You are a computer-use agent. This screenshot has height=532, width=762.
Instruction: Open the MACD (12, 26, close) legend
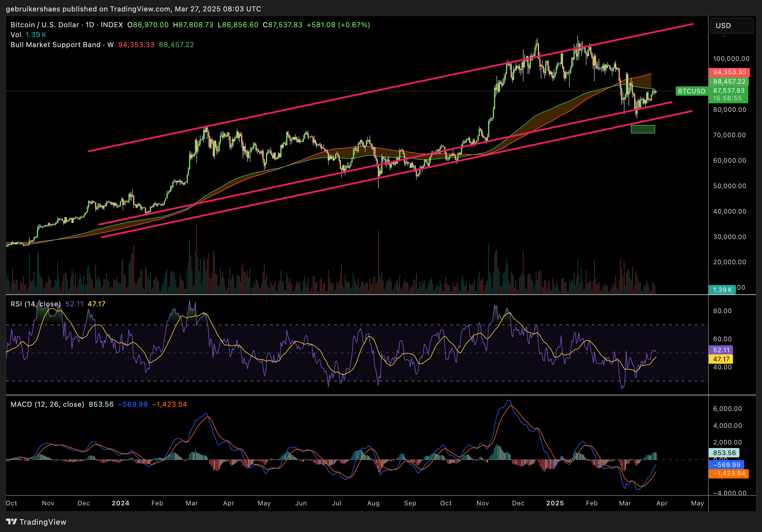[x=47, y=404]
